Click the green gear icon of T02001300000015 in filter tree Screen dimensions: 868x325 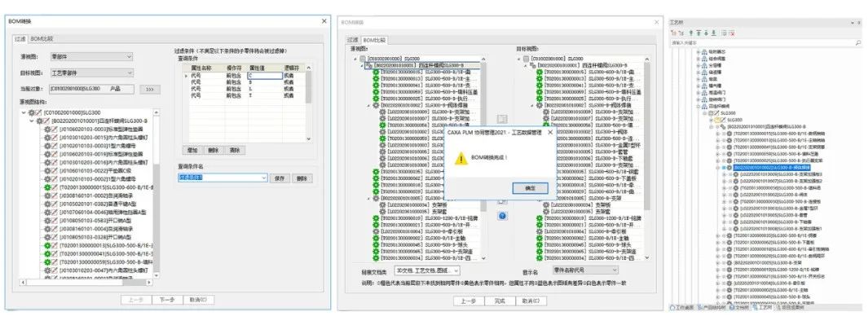click(47, 187)
